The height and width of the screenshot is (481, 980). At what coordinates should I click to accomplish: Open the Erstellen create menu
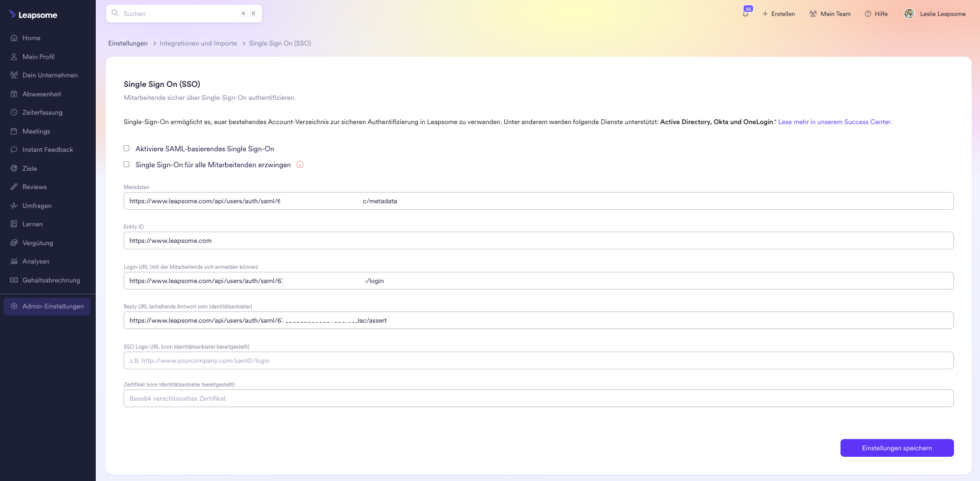pos(778,14)
